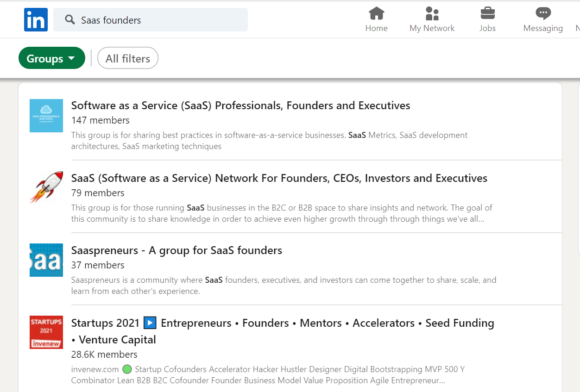Open the Home house icon
This screenshot has height=392, width=580.
pos(376,13)
